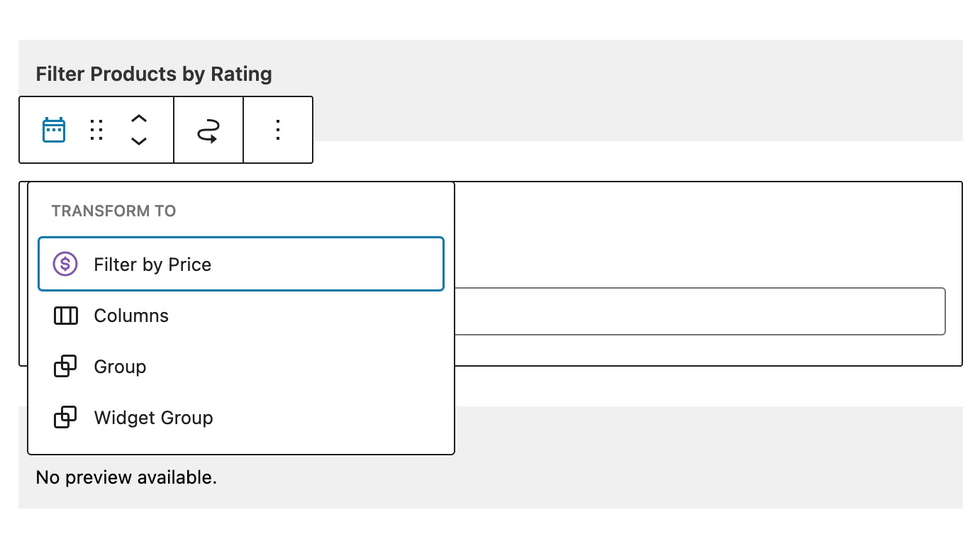Click the Columns block icon
Screen dimensions: 980x539
(65, 316)
